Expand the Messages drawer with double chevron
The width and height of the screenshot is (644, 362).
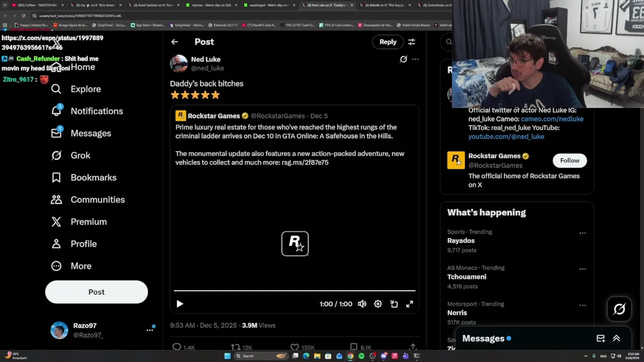pyautogui.click(x=616, y=338)
